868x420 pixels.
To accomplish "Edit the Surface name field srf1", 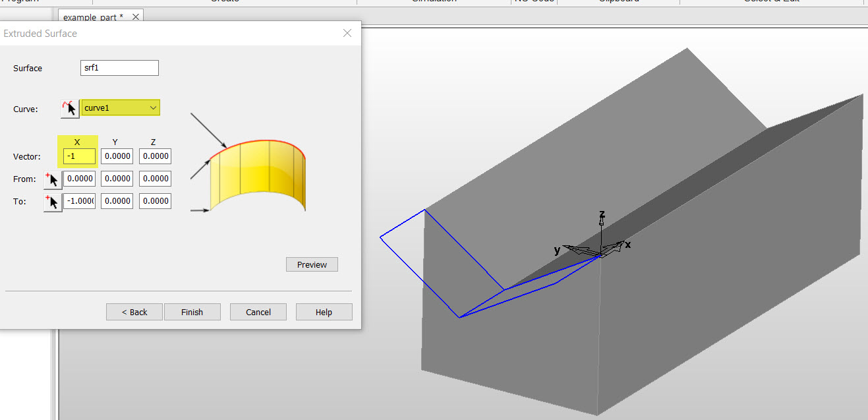I will coord(119,67).
